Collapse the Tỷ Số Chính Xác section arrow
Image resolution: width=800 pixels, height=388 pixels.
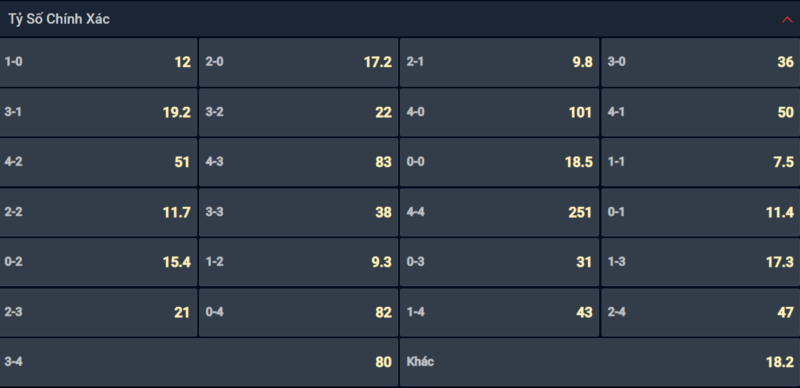(x=787, y=19)
